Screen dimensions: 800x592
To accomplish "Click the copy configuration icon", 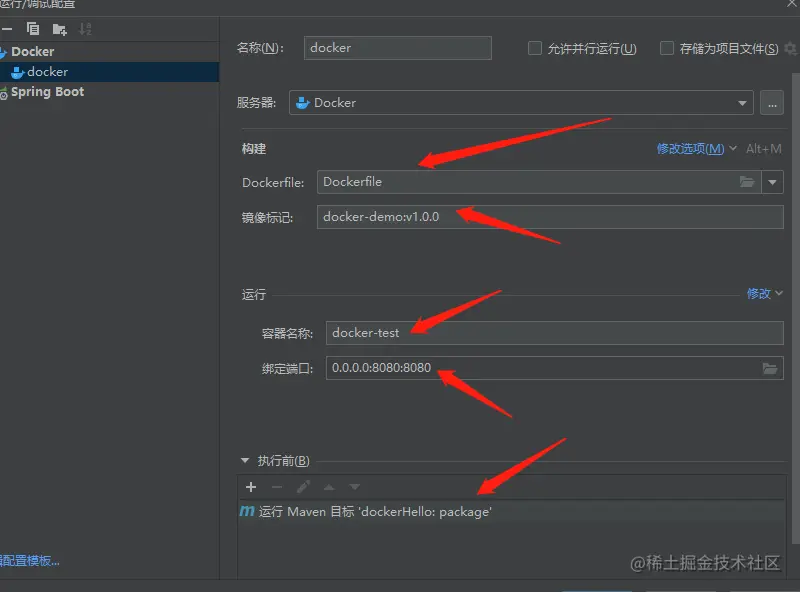I will 33,29.
